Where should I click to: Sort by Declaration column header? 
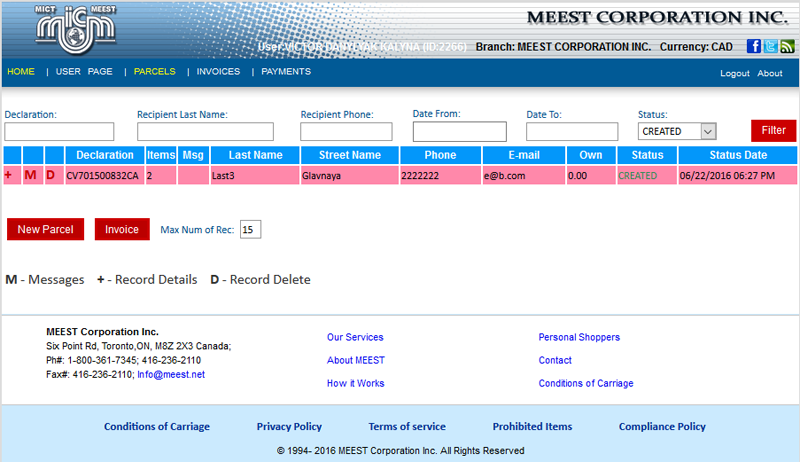(x=105, y=155)
